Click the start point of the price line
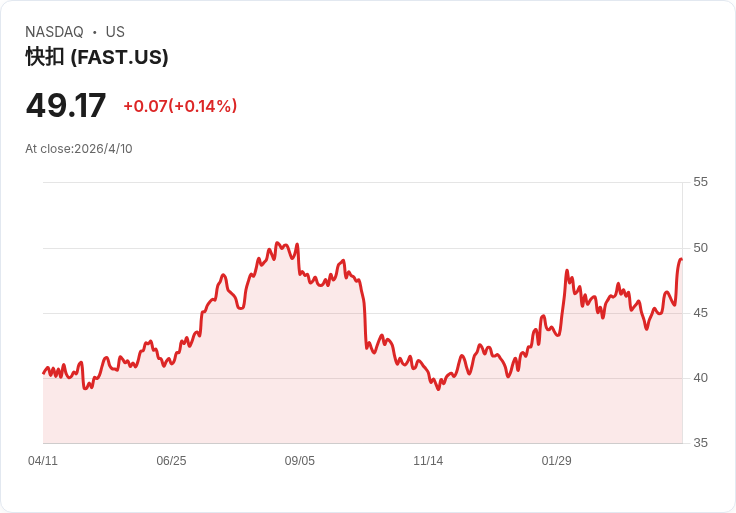This screenshot has height=513, width=736. pyautogui.click(x=43, y=373)
